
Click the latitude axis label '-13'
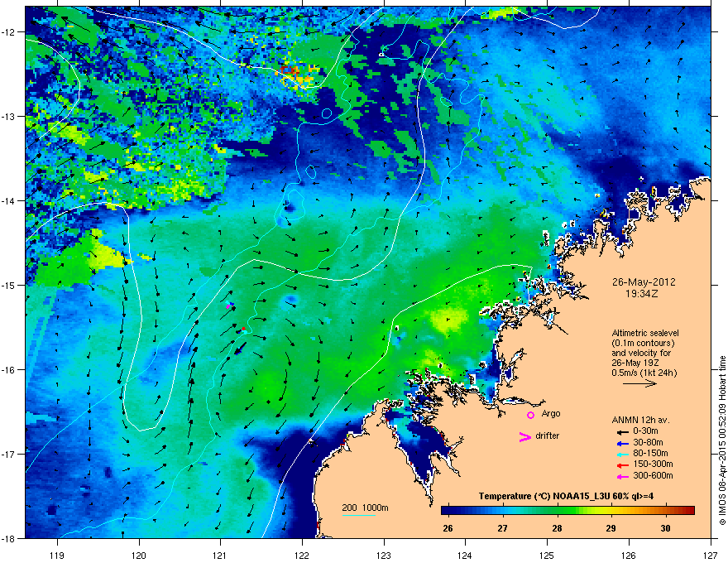click(9, 116)
